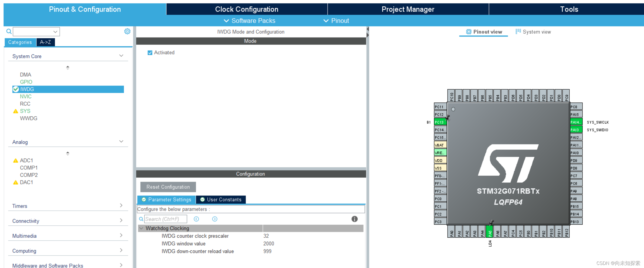Viewport: 644px width, 268px height.
Task: Select the green PA14 pin on chip
Action: click(576, 122)
